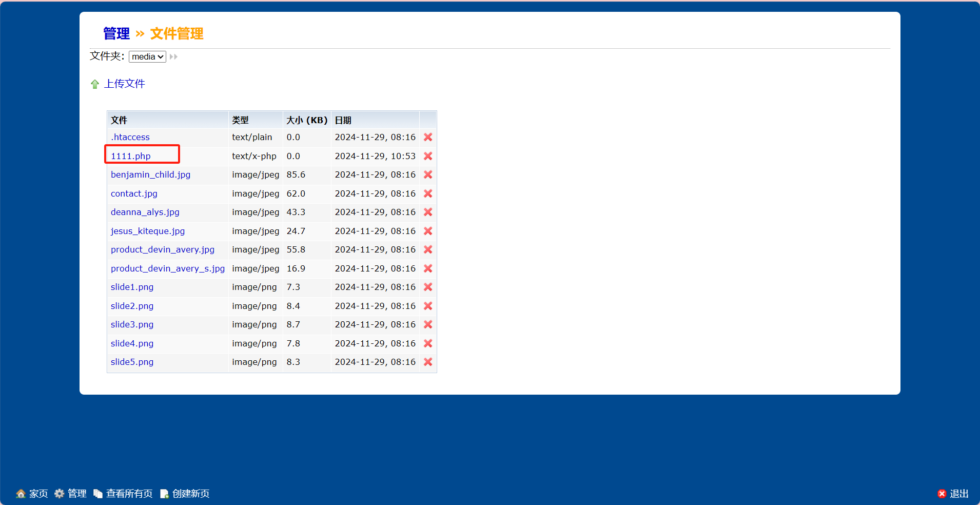Click the red logout icon near 退出
Image resolution: width=980 pixels, height=505 pixels.
click(942, 494)
